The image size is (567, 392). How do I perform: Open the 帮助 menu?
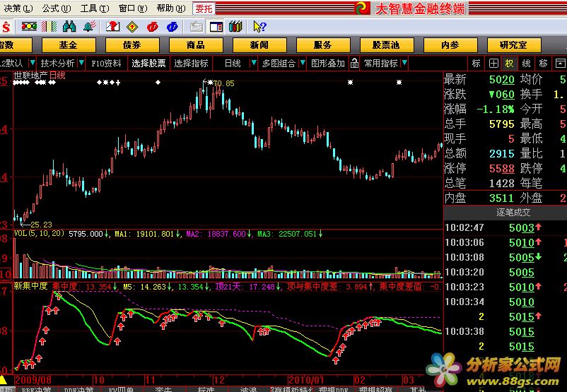coord(171,8)
